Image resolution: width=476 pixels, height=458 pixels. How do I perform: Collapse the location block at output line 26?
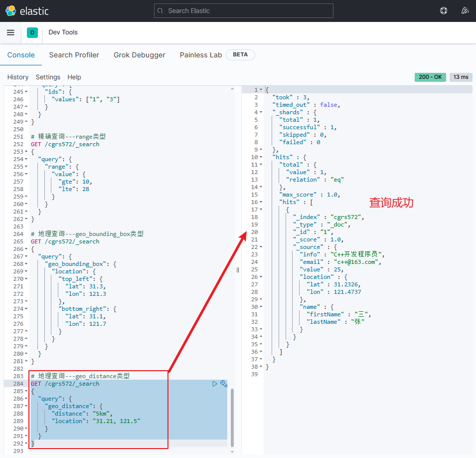(x=261, y=277)
